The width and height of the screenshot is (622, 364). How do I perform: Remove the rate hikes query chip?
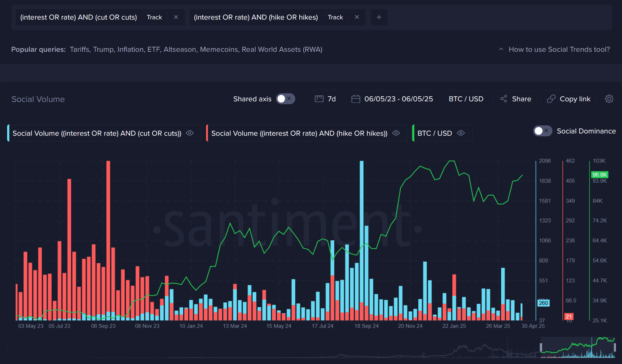pyautogui.click(x=357, y=17)
